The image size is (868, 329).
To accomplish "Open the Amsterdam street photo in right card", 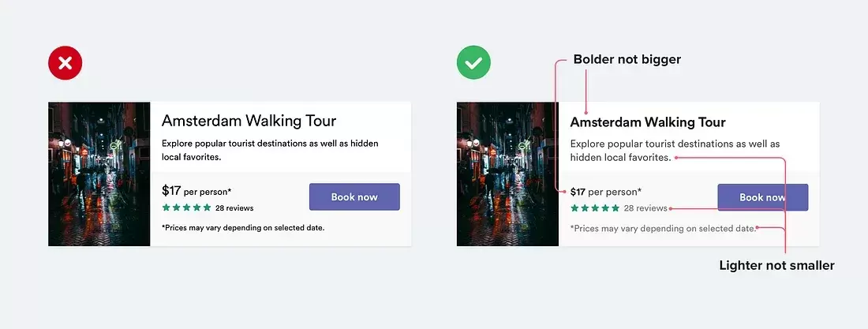I will (x=507, y=174).
